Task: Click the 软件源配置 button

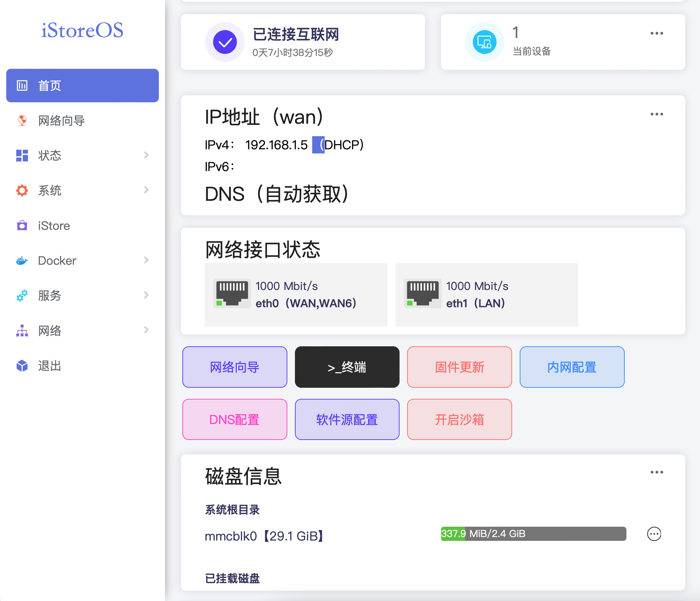Action: tap(347, 420)
